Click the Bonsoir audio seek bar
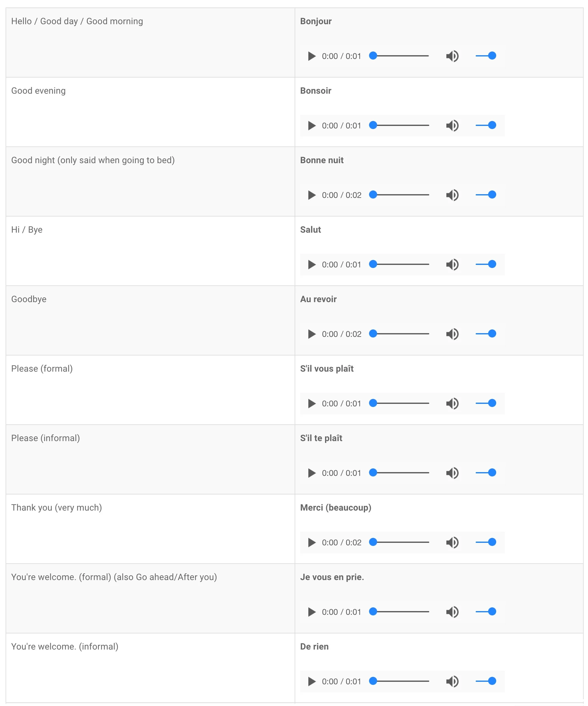Image resolution: width=588 pixels, height=706 pixels. click(x=399, y=125)
